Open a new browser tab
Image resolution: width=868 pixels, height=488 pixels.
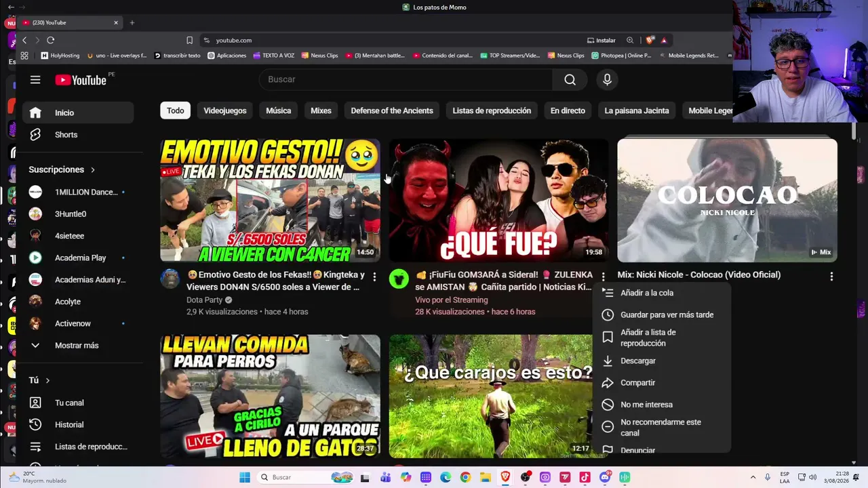(x=132, y=22)
